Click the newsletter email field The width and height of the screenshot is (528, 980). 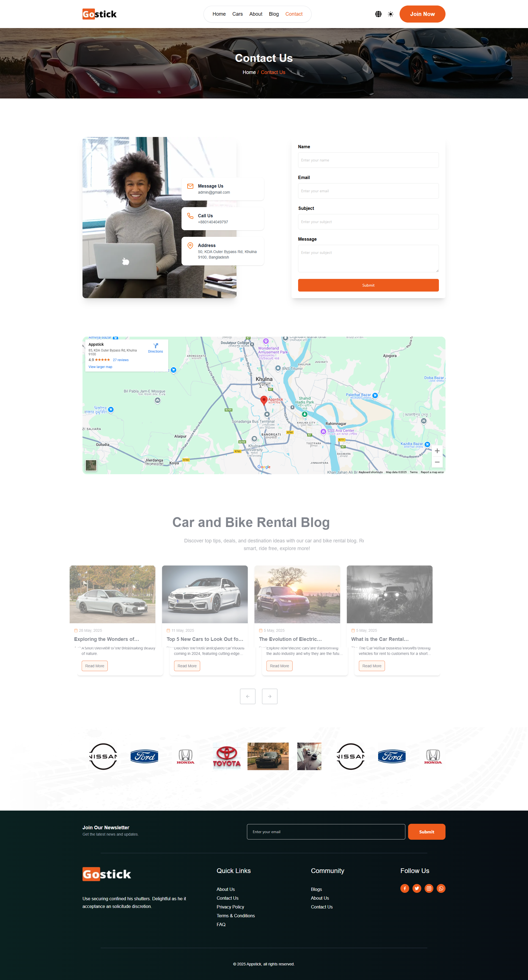click(326, 832)
